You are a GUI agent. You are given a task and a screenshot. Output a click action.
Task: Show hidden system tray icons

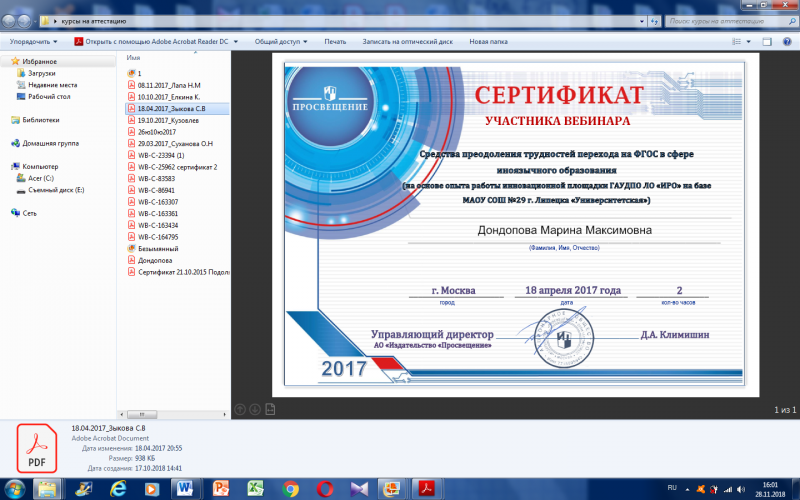pyautogui.click(x=687, y=490)
